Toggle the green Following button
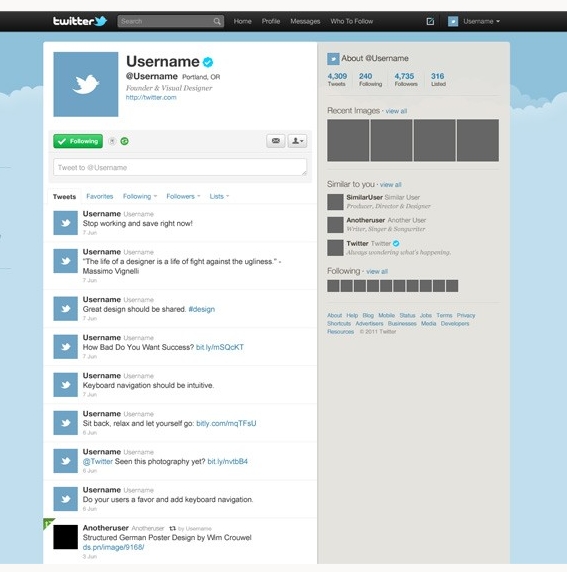The image size is (567, 572). click(78, 141)
